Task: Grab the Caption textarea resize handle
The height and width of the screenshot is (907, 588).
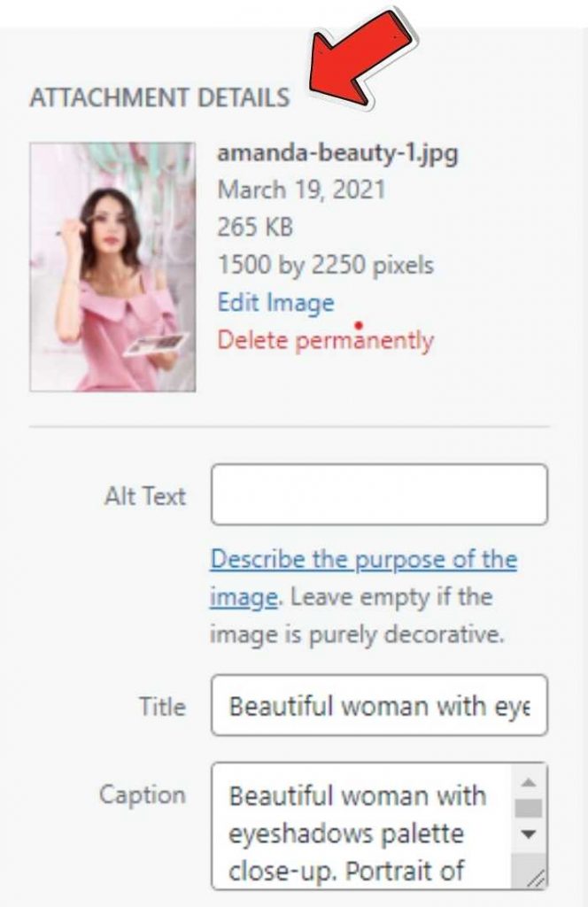Action: [536, 878]
